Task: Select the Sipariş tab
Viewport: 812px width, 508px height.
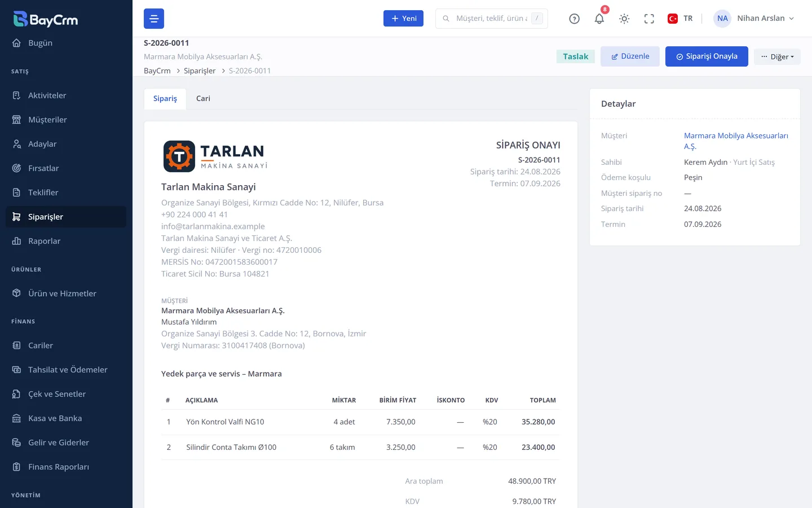Action: pos(165,98)
